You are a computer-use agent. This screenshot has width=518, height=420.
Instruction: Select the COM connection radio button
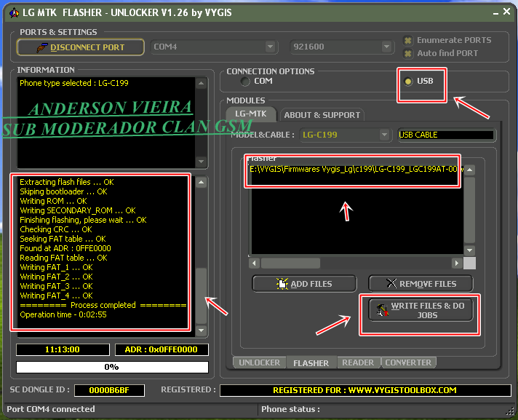click(x=245, y=81)
